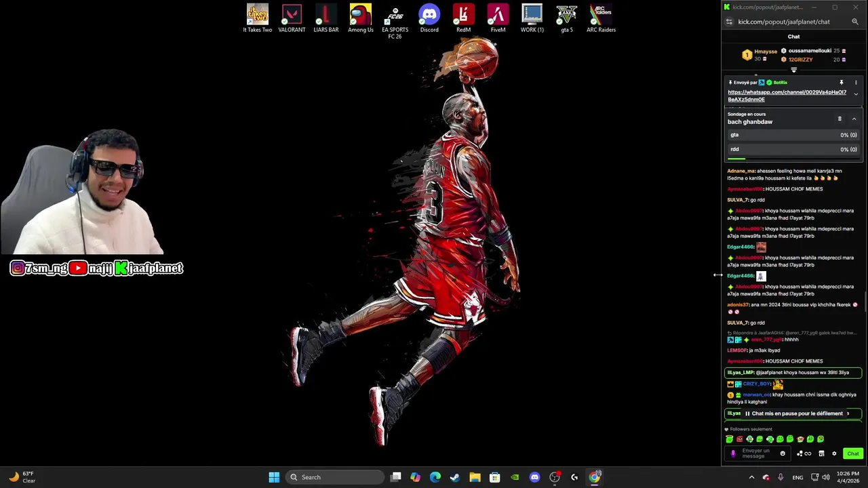The width and height of the screenshot is (868, 488).
Task: Toggle the microphone tray icon
Action: pyautogui.click(x=781, y=477)
